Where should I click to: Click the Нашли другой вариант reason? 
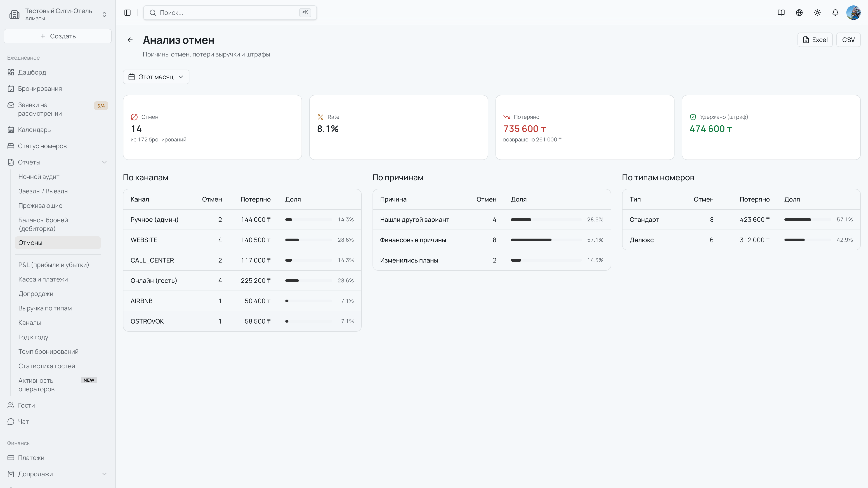(x=415, y=220)
